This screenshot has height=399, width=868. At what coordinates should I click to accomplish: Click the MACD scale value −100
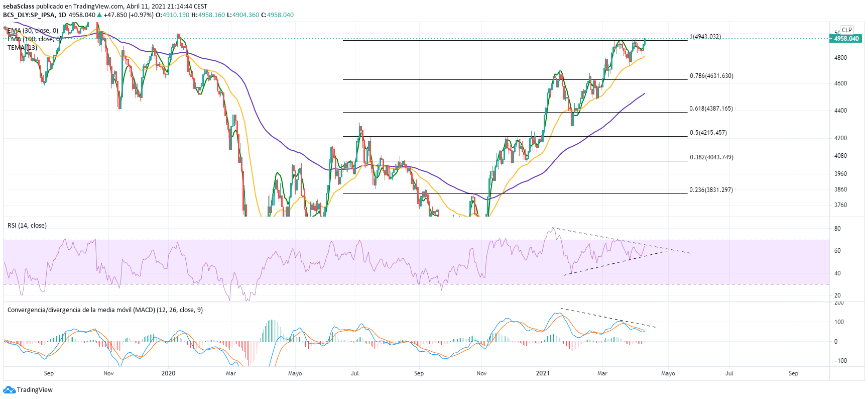click(x=840, y=361)
